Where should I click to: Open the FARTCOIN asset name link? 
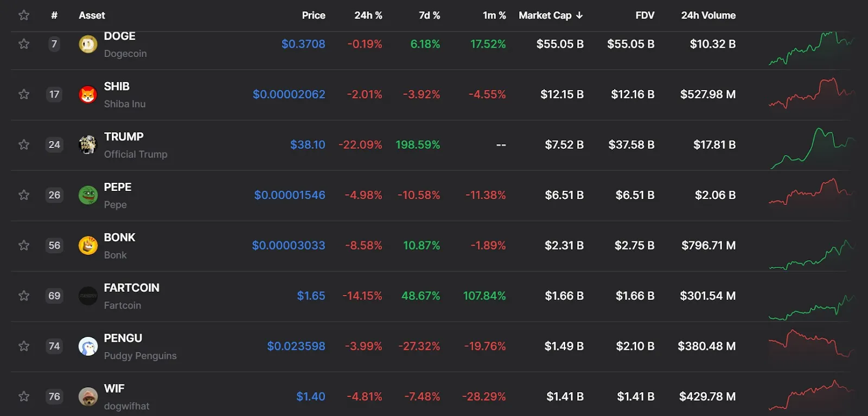tap(131, 288)
